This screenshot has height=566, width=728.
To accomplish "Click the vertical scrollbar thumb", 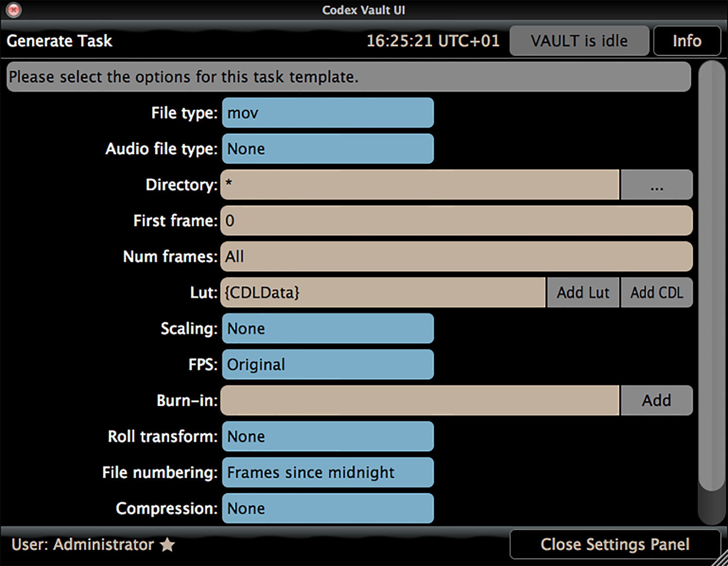I will point(712,275).
